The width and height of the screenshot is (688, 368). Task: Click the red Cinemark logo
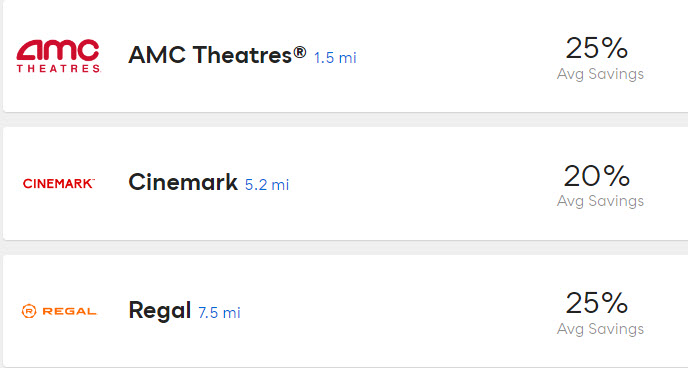tap(58, 183)
